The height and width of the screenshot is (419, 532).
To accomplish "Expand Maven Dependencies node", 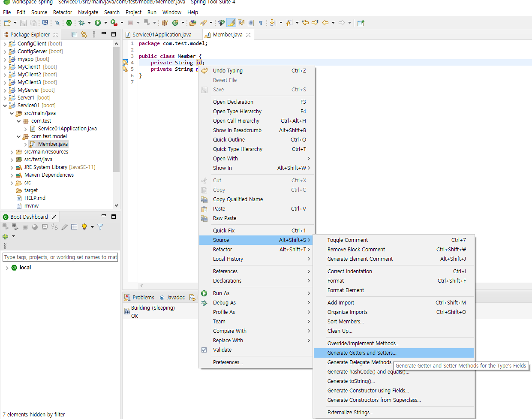I will [12, 175].
